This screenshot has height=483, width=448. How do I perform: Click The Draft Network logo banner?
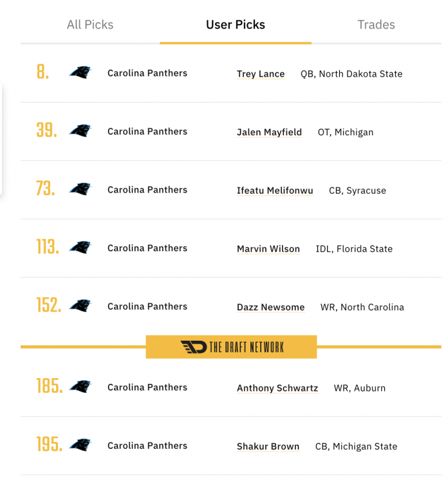232,347
